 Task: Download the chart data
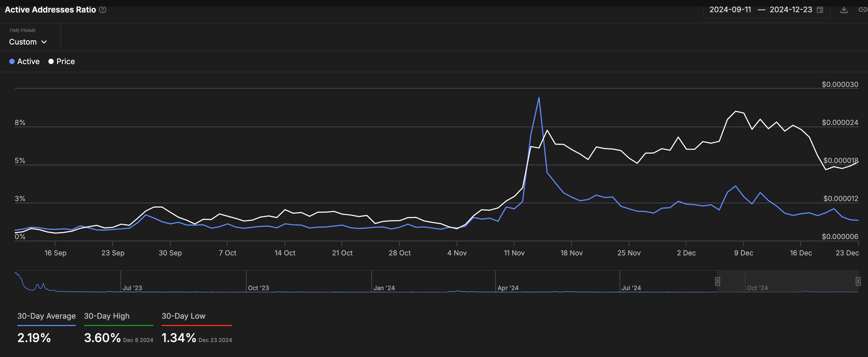844,10
